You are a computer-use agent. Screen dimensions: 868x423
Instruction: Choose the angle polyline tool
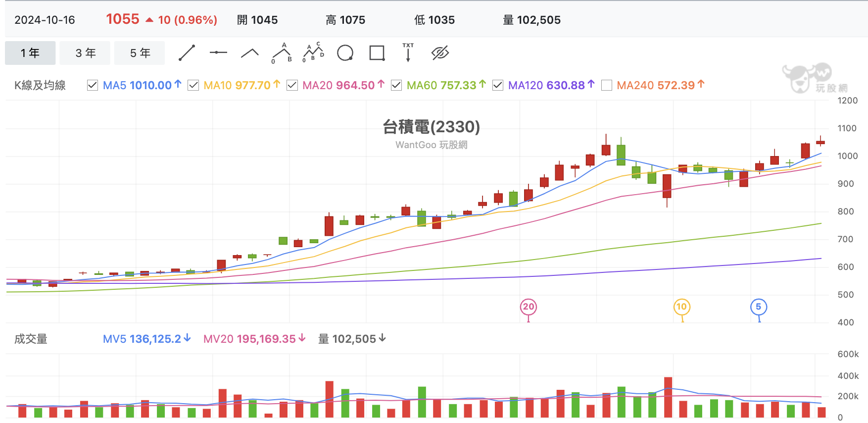click(x=250, y=53)
